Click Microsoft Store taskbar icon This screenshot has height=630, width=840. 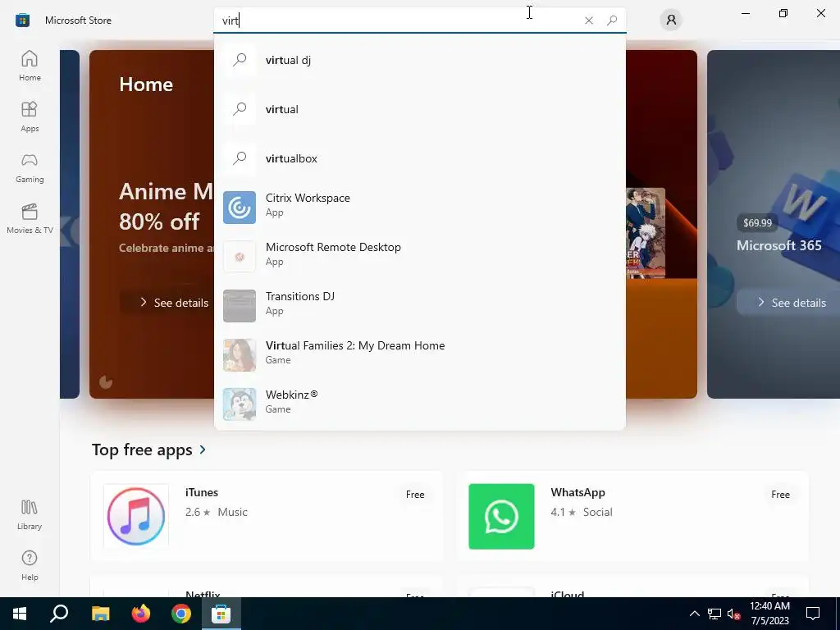click(x=221, y=614)
